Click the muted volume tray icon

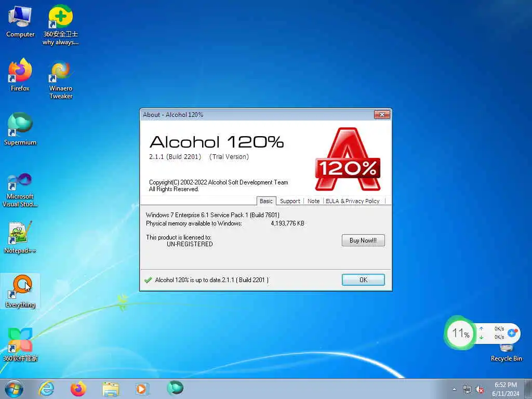[x=480, y=390]
